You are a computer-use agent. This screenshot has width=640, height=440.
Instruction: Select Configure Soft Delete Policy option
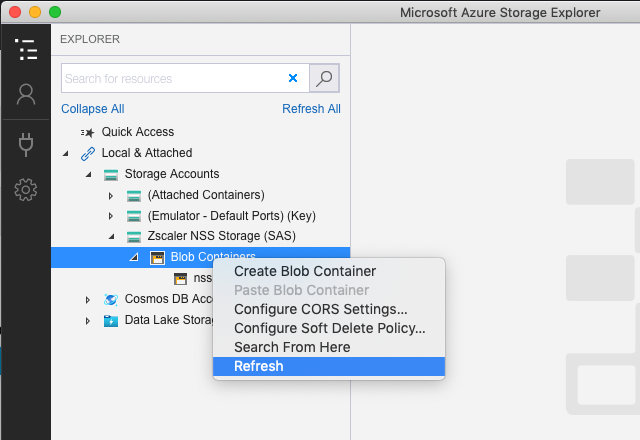[329, 328]
